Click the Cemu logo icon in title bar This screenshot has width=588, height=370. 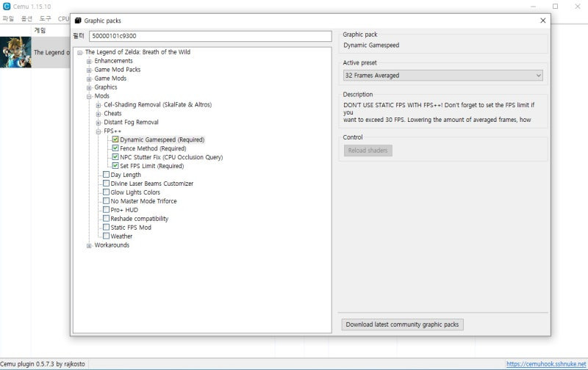tap(7, 7)
